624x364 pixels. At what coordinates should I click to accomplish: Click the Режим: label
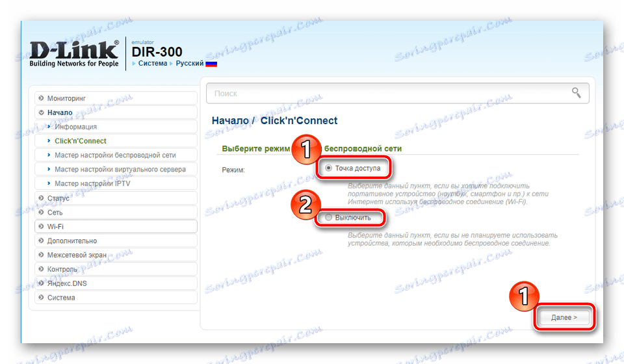click(x=233, y=170)
